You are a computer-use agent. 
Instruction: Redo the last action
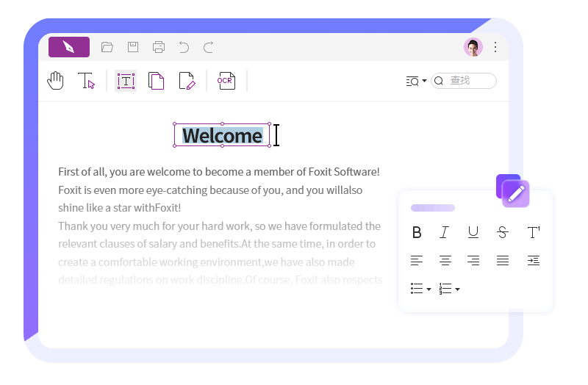pos(209,47)
